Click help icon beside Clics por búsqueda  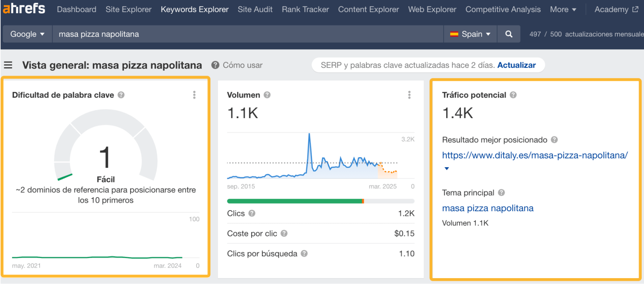304,254
